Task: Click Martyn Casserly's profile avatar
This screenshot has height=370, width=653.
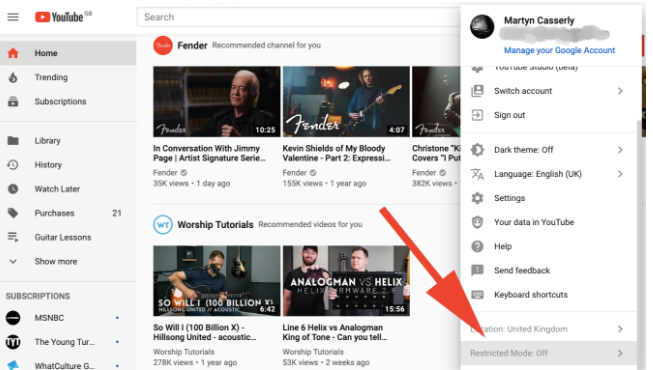Action: point(482,27)
